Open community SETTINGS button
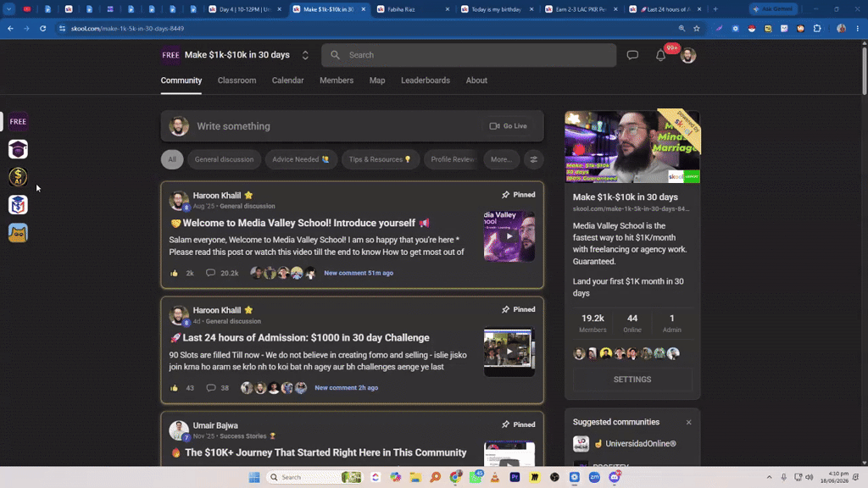 (x=632, y=380)
